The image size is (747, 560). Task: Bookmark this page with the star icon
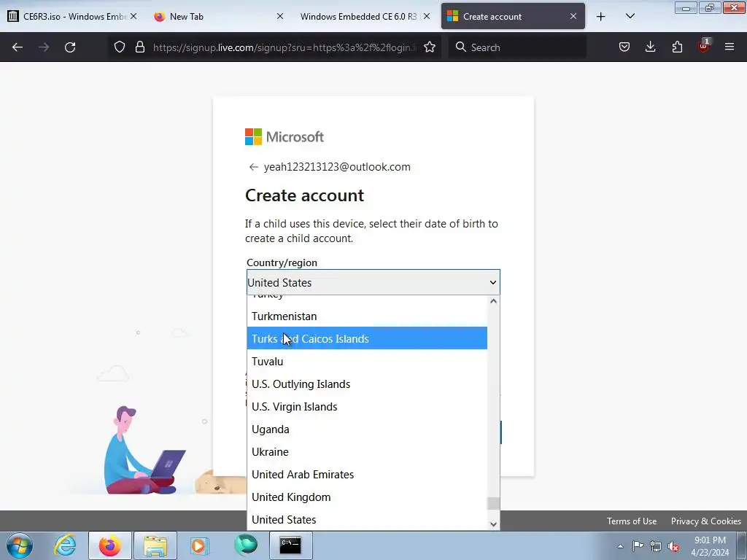pos(429,47)
